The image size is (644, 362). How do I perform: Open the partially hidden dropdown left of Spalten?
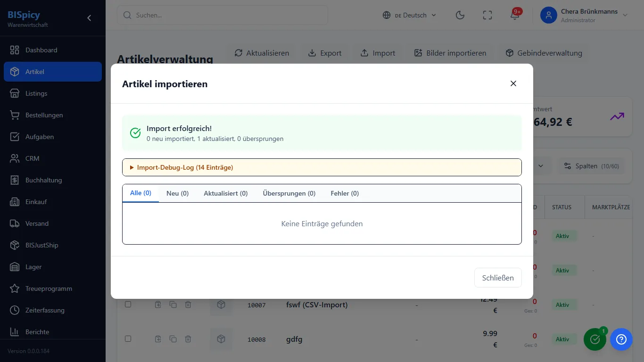pos(541,166)
